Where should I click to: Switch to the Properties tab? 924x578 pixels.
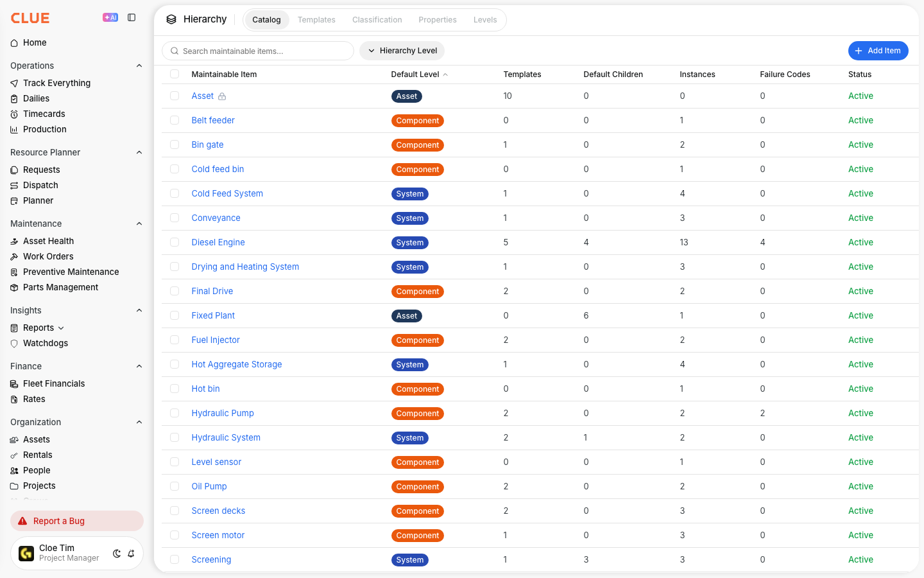click(x=438, y=20)
